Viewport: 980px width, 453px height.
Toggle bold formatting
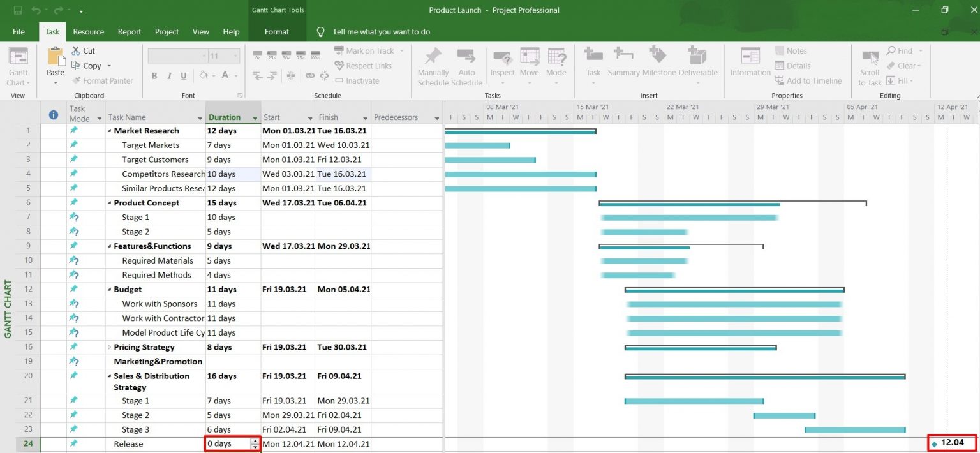click(x=155, y=76)
